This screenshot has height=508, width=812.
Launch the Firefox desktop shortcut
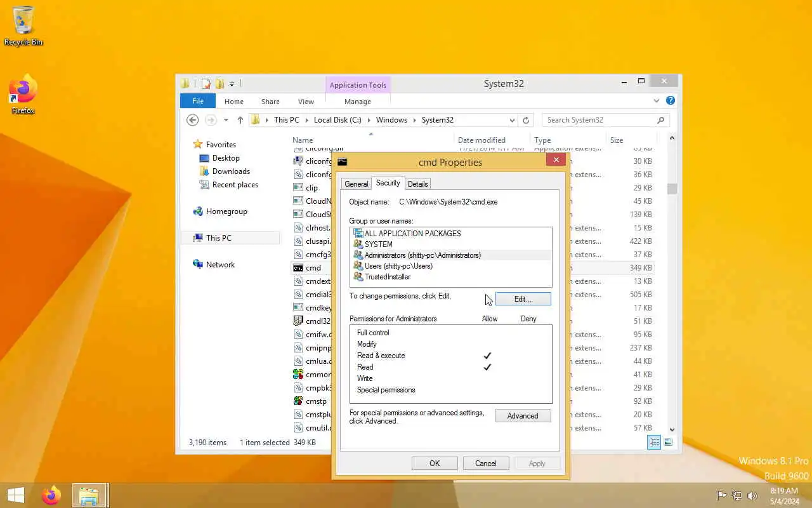(x=23, y=95)
